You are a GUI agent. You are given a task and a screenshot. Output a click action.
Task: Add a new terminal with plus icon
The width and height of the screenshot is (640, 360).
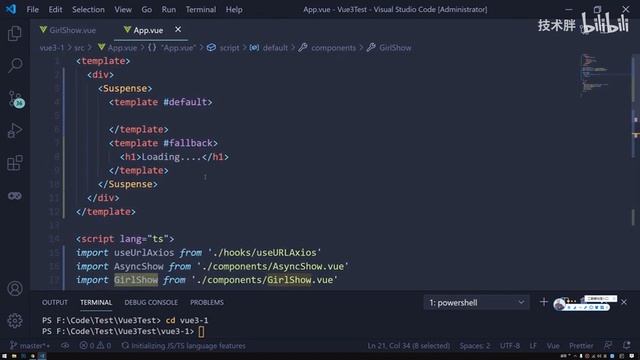tap(543, 302)
